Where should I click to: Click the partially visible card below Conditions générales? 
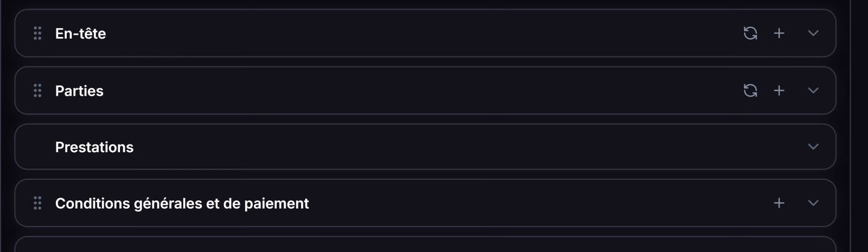(425, 244)
